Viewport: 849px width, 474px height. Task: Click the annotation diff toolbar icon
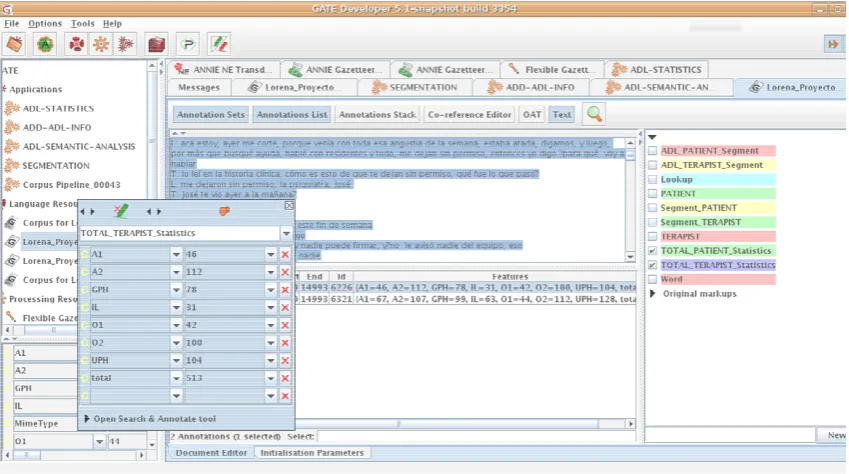tap(219, 44)
